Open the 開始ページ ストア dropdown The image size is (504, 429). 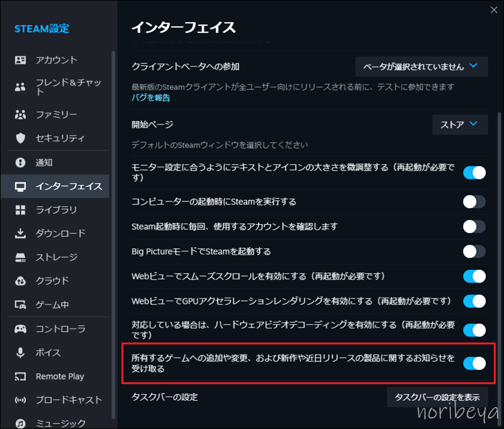point(460,124)
